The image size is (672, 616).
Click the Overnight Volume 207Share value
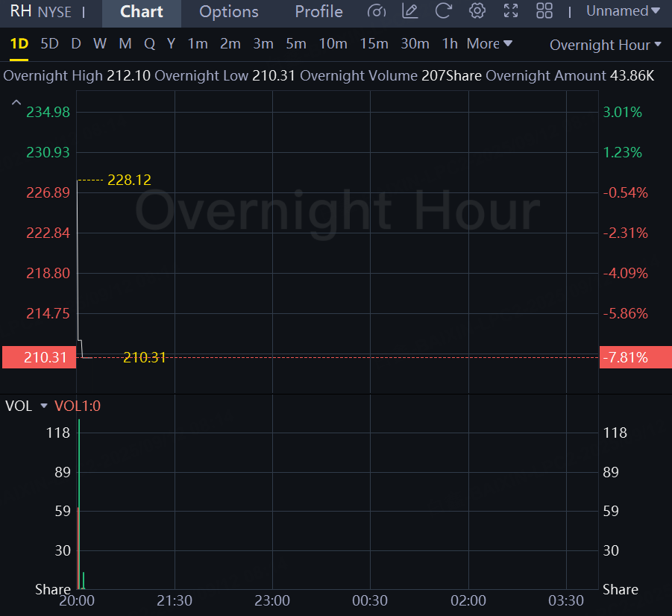pyautogui.click(x=452, y=75)
